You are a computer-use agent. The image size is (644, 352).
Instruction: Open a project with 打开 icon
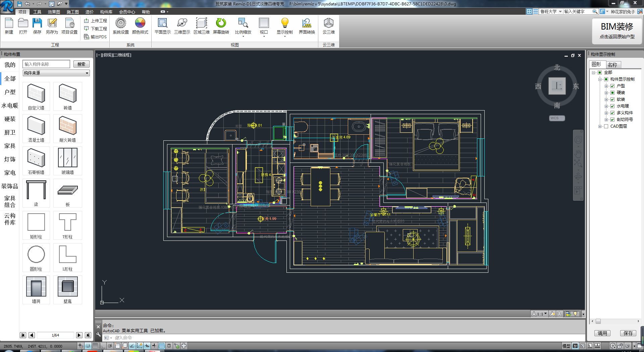click(23, 26)
